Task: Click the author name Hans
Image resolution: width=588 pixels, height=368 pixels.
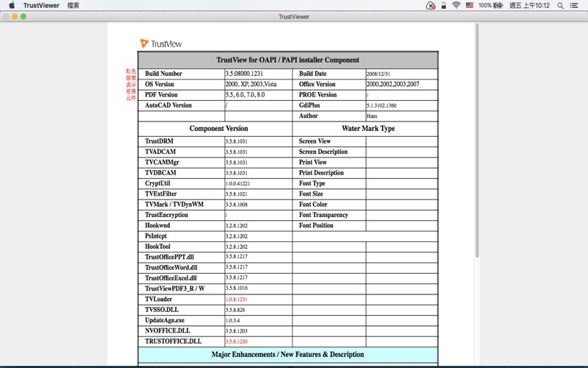Action: click(x=372, y=116)
